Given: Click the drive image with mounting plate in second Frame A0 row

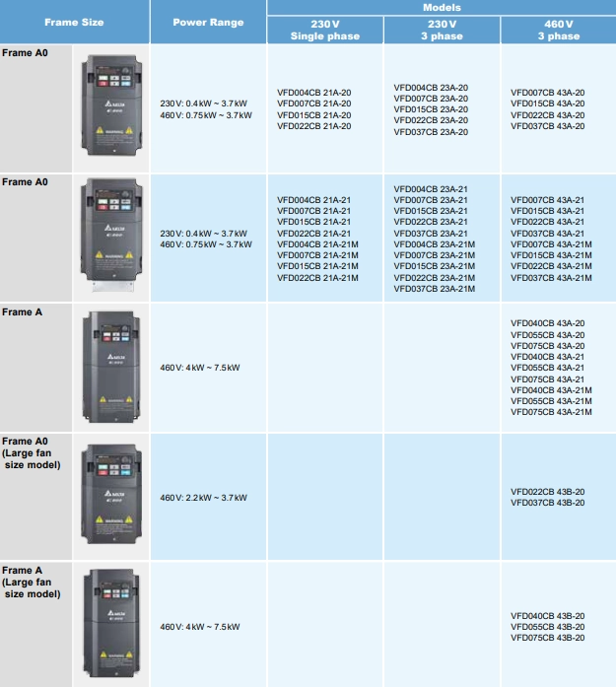Looking at the screenshot, I should point(111,235).
